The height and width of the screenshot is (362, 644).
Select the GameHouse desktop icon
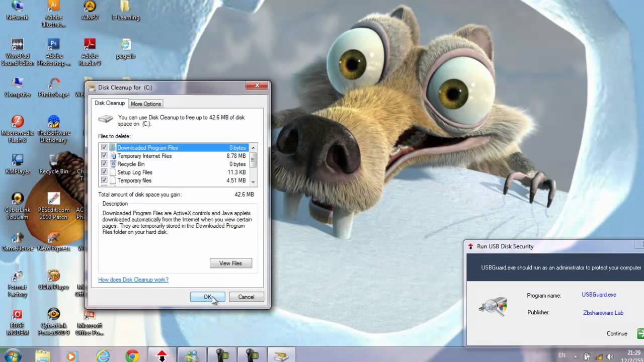pos(18,241)
